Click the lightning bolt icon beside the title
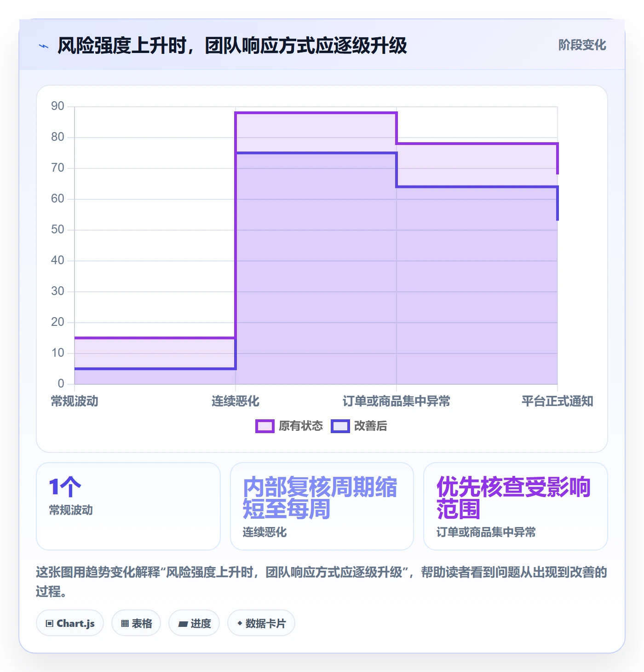The image size is (644, 672). click(x=44, y=46)
